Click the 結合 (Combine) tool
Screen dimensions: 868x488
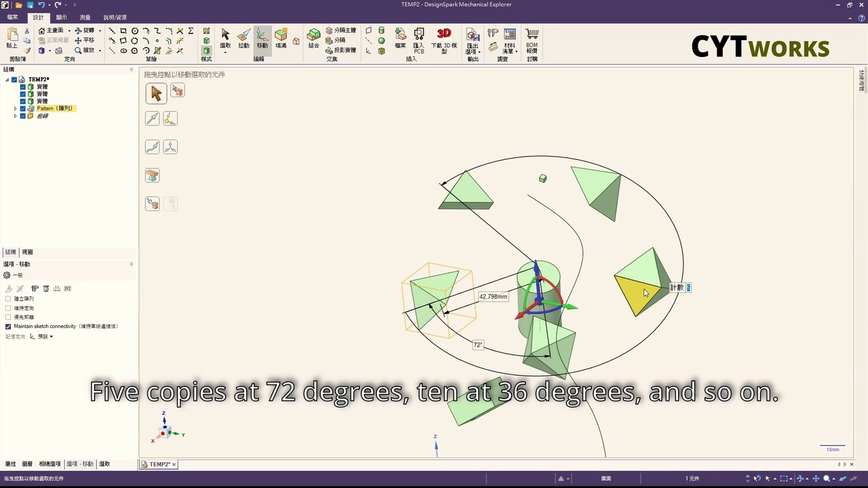314,38
